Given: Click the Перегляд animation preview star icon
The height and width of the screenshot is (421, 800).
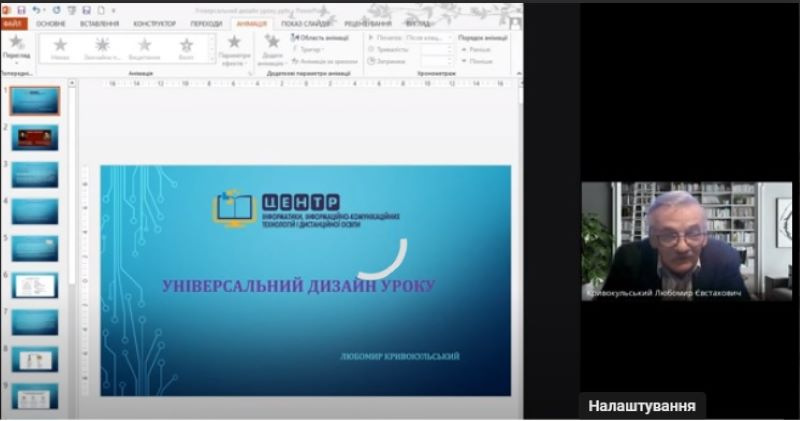Looking at the screenshot, I should [16, 44].
